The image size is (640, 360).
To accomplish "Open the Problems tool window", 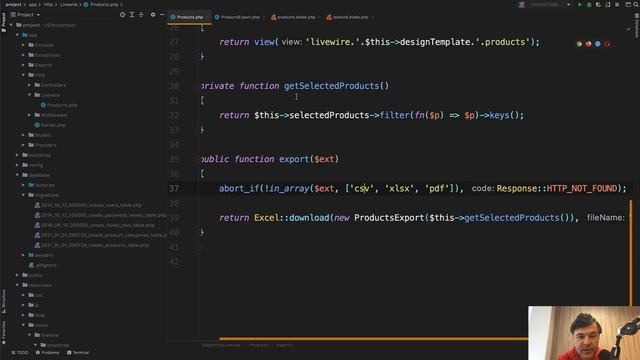I will tap(47, 353).
